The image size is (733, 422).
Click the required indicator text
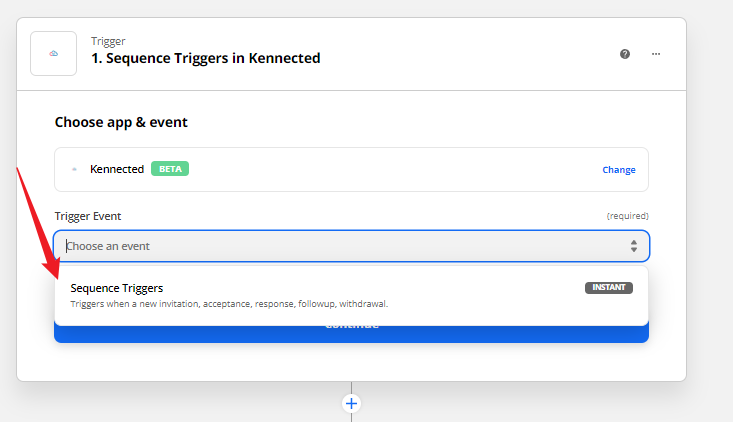tap(627, 216)
